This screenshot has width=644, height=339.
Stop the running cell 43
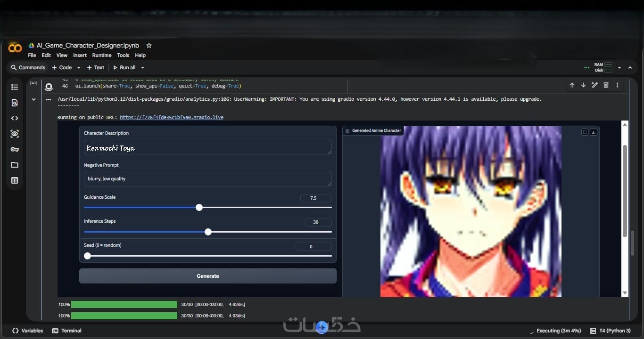pos(49,87)
